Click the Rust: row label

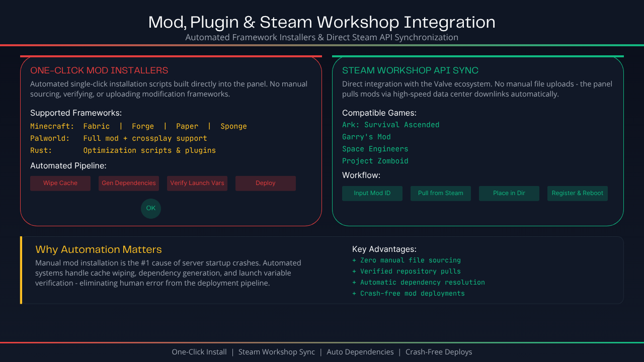click(x=41, y=150)
